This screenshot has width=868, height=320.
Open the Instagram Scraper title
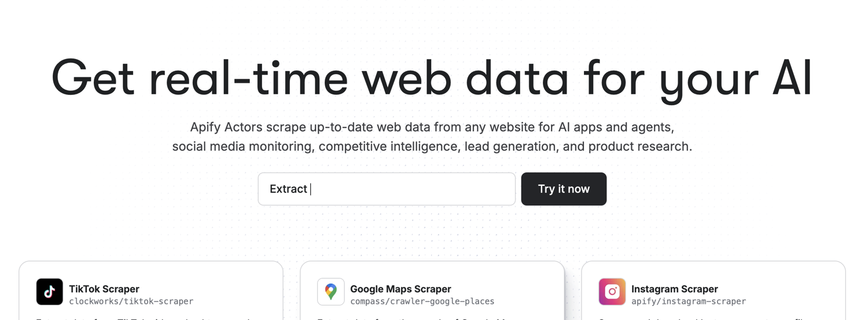pyautogui.click(x=674, y=289)
